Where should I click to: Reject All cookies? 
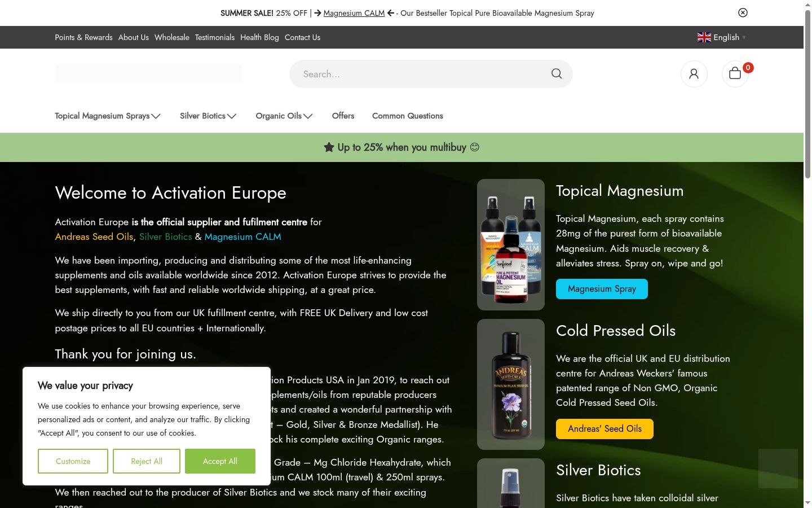(147, 461)
